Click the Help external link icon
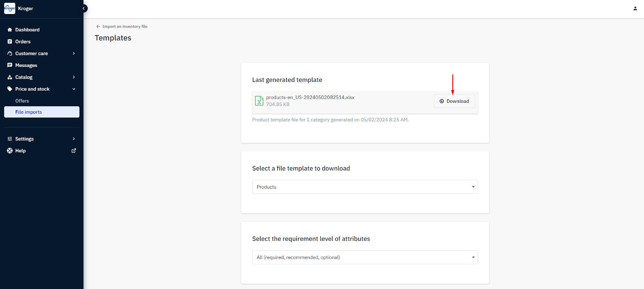The width and height of the screenshot is (644, 289). (x=74, y=151)
